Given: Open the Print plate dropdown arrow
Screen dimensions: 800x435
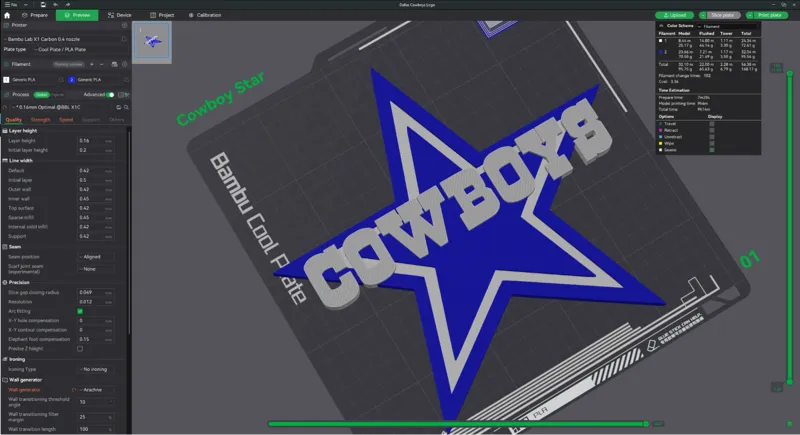Looking at the screenshot, I should 749,15.
